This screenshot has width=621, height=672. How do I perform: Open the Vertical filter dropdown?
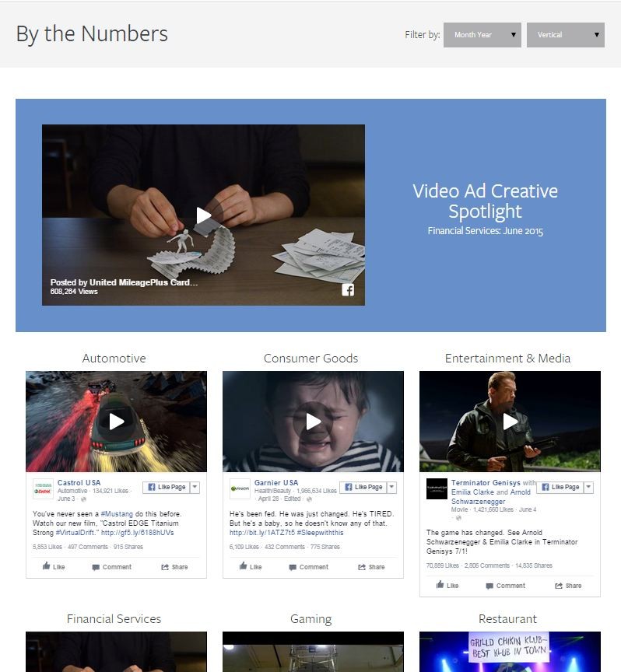pyautogui.click(x=565, y=35)
